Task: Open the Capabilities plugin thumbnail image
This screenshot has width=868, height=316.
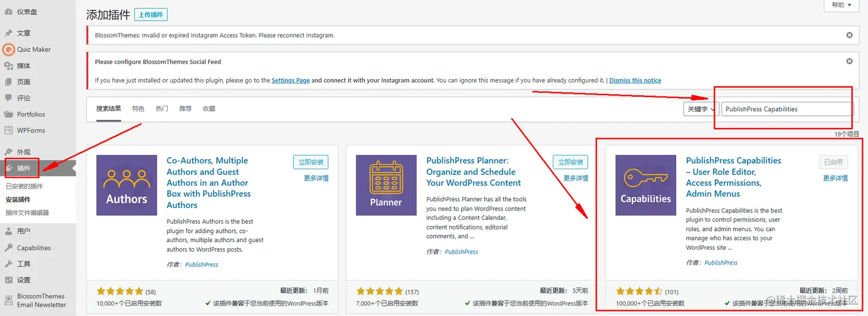Action: pyautogui.click(x=646, y=185)
